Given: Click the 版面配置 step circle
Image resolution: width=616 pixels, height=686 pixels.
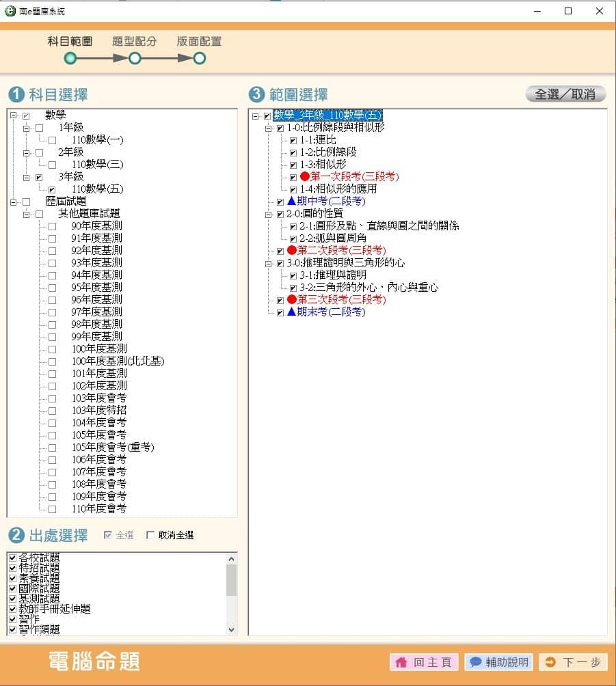Looking at the screenshot, I should [x=199, y=58].
